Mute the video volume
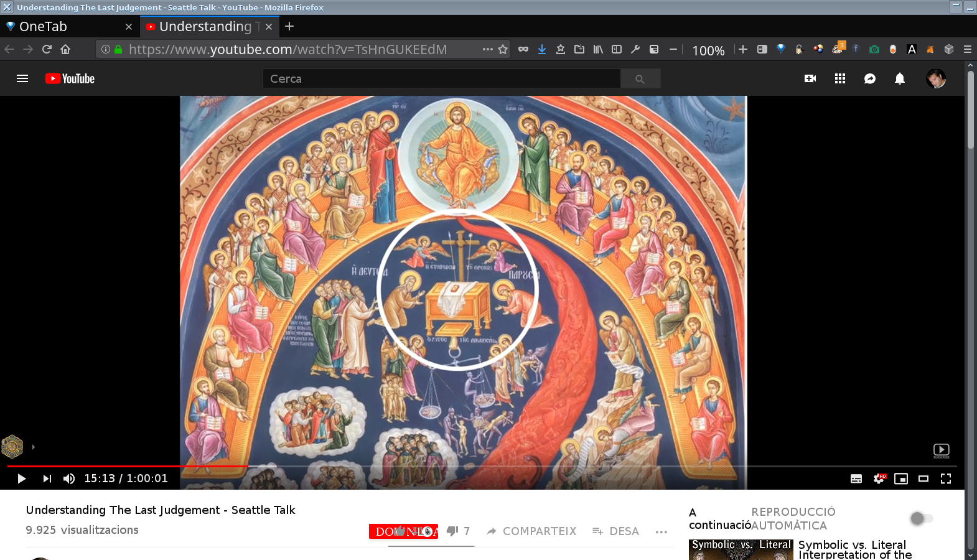977x560 pixels. tap(69, 478)
